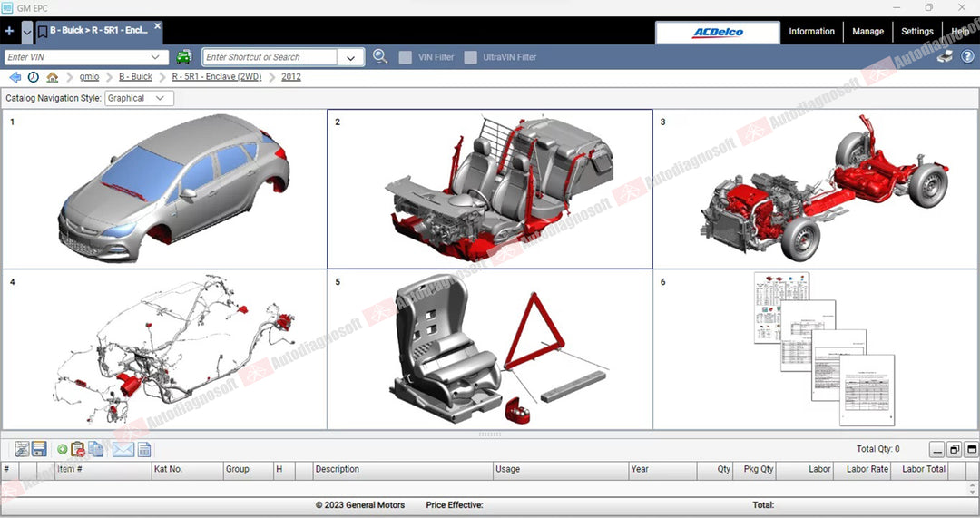This screenshot has height=518, width=980.
Task: Open the Help menu
Action: point(961,31)
